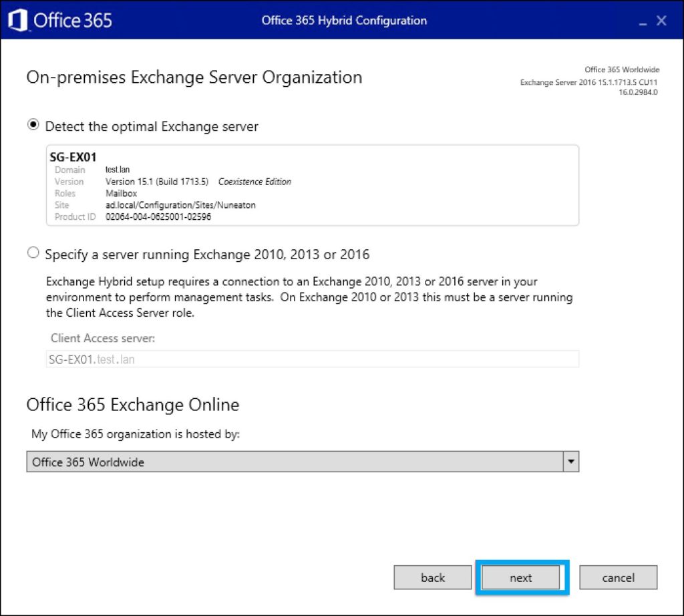Click the Client Access server label
The width and height of the screenshot is (684, 616).
pos(103,338)
